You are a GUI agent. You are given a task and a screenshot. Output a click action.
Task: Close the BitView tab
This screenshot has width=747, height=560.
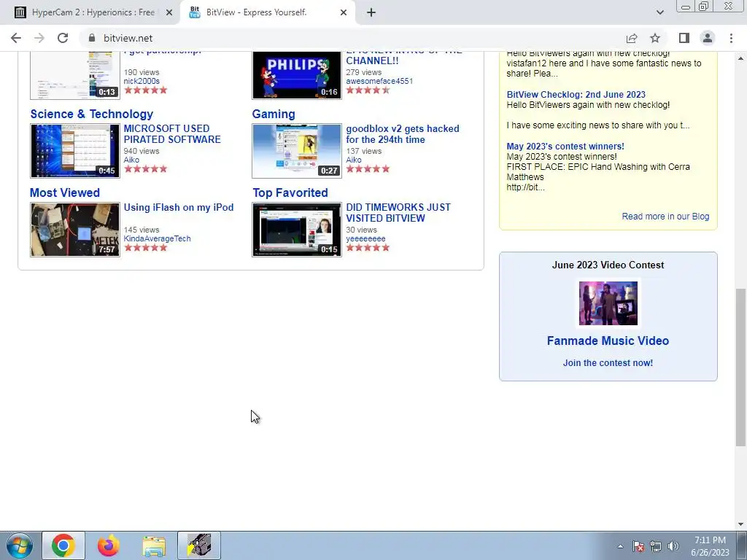click(x=344, y=12)
